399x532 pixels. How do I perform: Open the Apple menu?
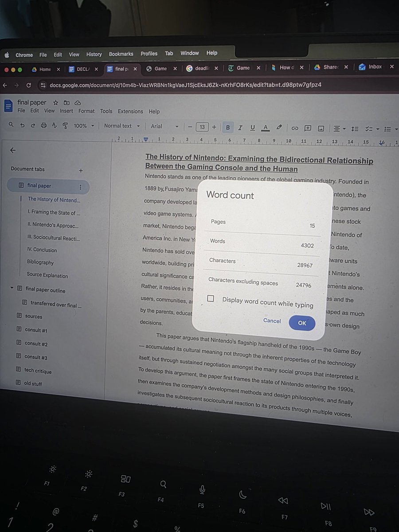click(x=6, y=55)
